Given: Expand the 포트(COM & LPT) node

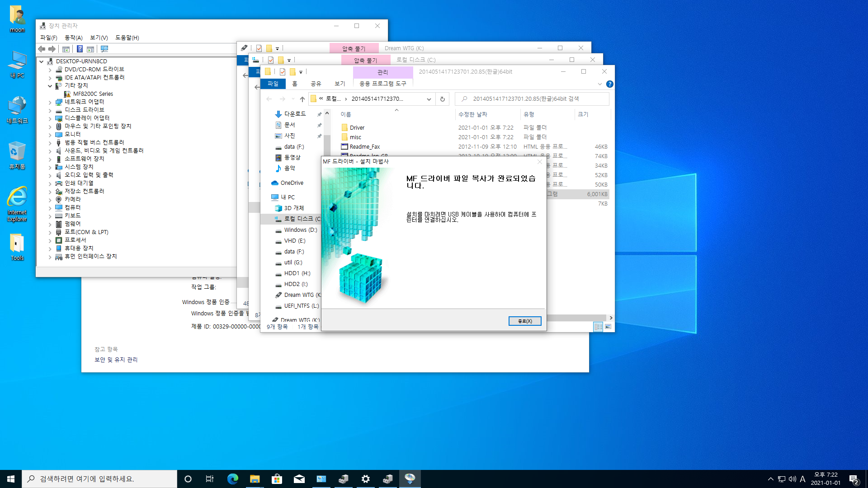Looking at the screenshot, I should (50, 233).
